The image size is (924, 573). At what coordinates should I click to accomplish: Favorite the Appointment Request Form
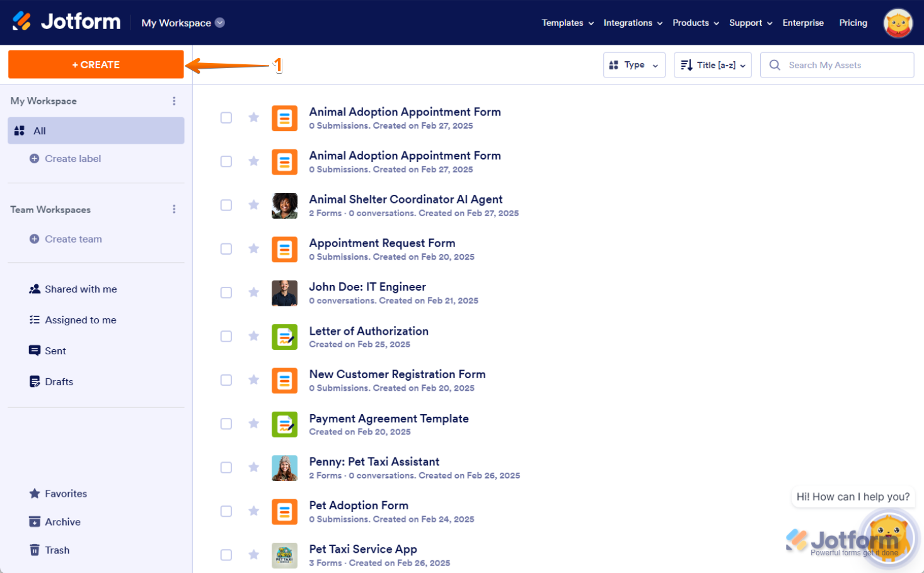pyautogui.click(x=253, y=248)
